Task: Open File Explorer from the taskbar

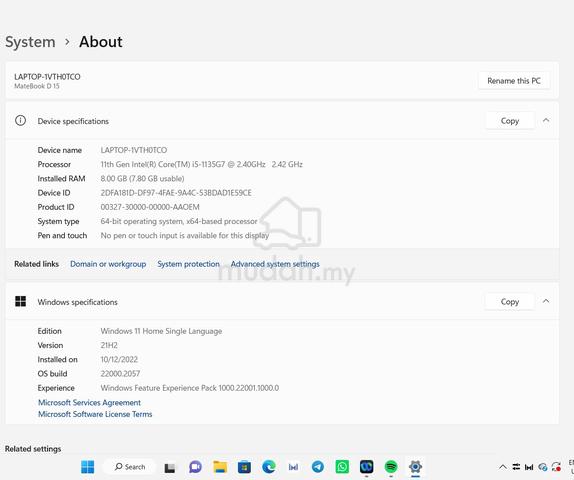Action: 220,467
